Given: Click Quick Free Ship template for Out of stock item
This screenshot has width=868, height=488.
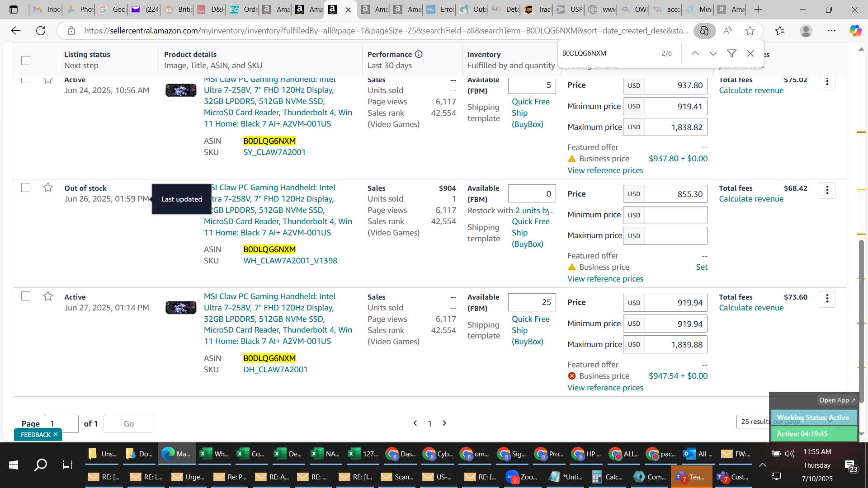Looking at the screenshot, I should (x=531, y=233).
